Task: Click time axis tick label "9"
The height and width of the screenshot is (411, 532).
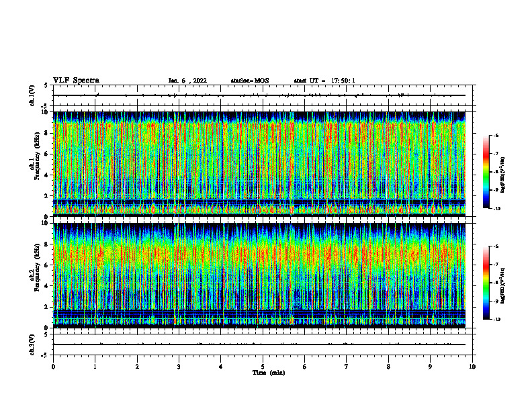Action: (x=430, y=367)
